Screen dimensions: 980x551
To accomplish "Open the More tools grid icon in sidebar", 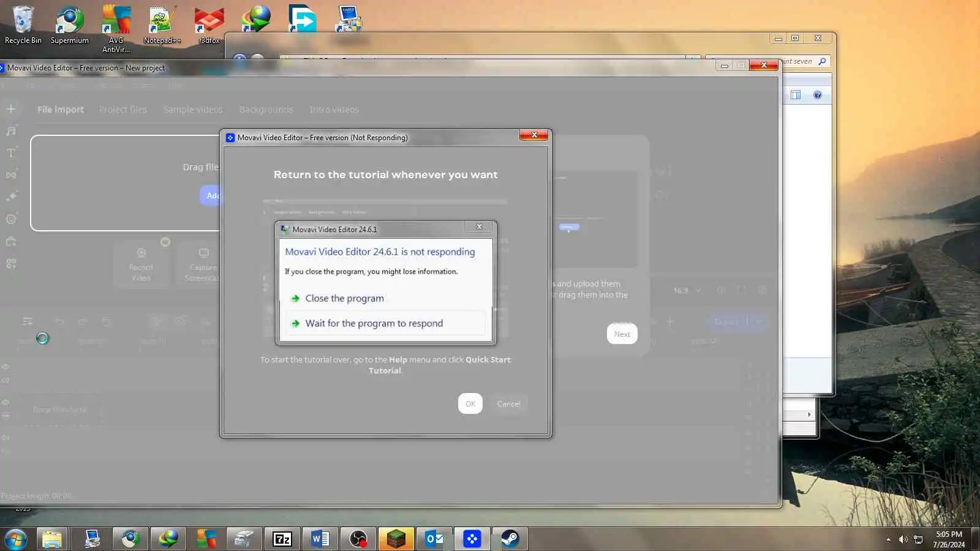I will click(x=11, y=263).
